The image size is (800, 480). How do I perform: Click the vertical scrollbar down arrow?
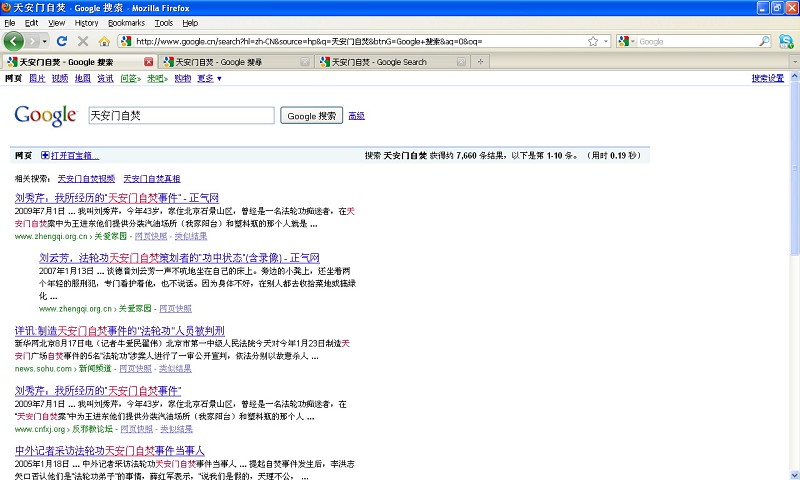pyautogui.click(x=793, y=473)
